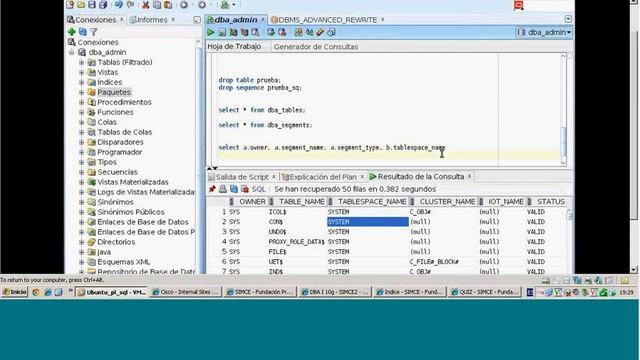Click the Print icon in results toolbar
The height and width of the screenshot is (360, 640).
coord(222,189)
